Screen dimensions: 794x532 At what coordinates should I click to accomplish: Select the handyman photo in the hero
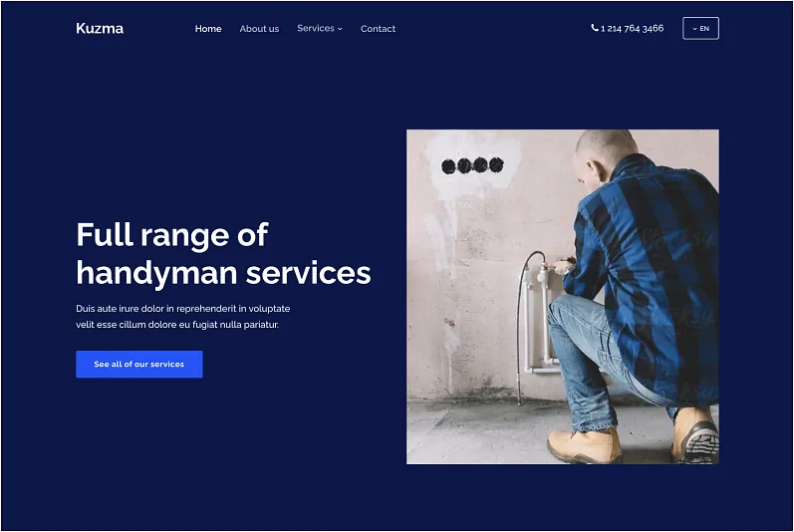(x=563, y=297)
